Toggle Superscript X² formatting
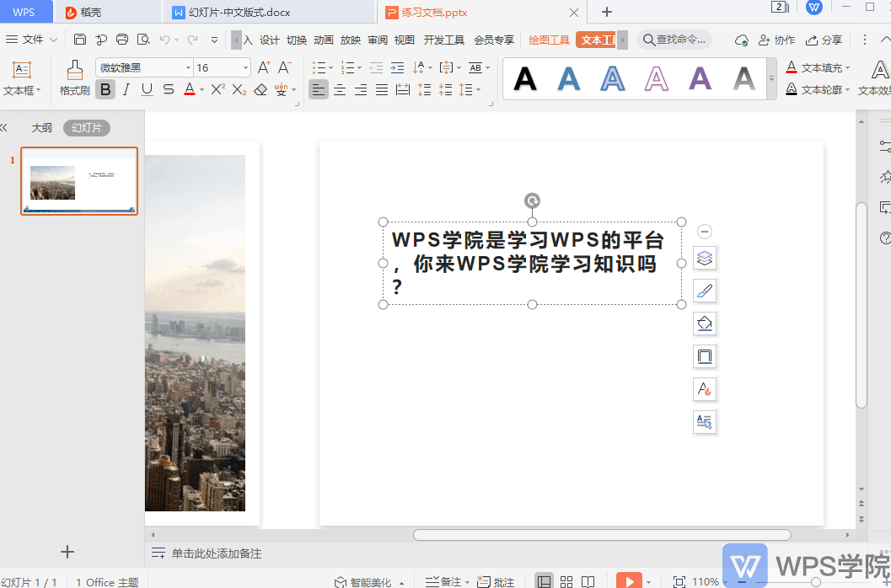 (x=218, y=90)
